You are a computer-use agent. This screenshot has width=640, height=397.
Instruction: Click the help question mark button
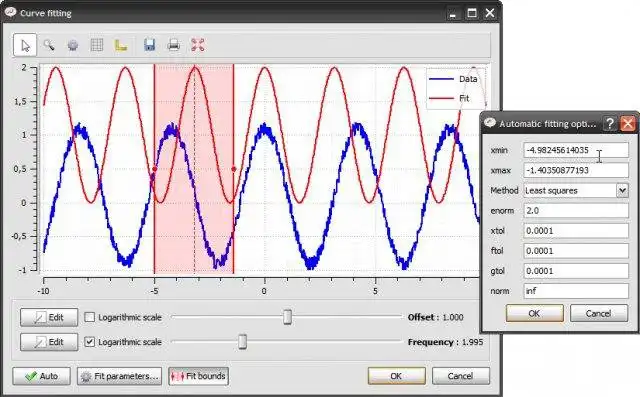(x=609, y=123)
